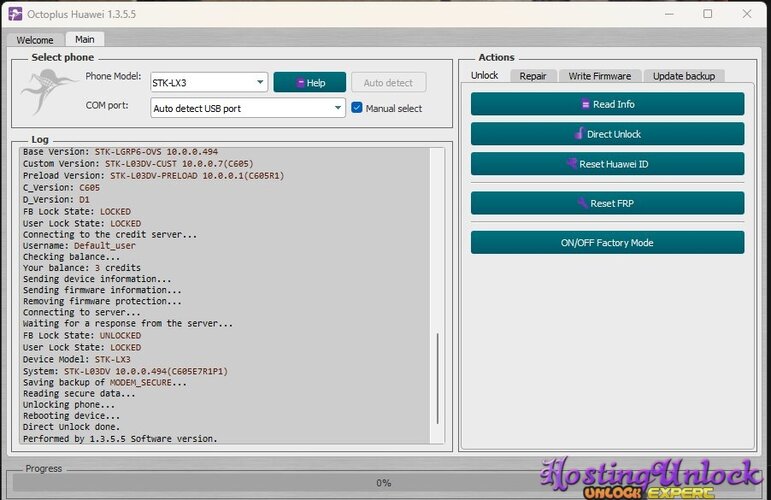Minimize the Octoplus Huawei window
Screen dimensions: 771x500
pos(669,14)
